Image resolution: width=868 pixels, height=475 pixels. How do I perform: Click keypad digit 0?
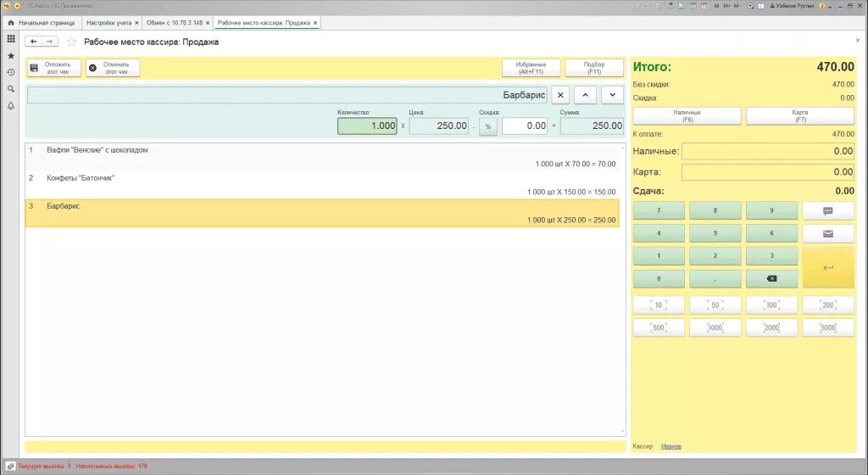[x=659, y=278]
